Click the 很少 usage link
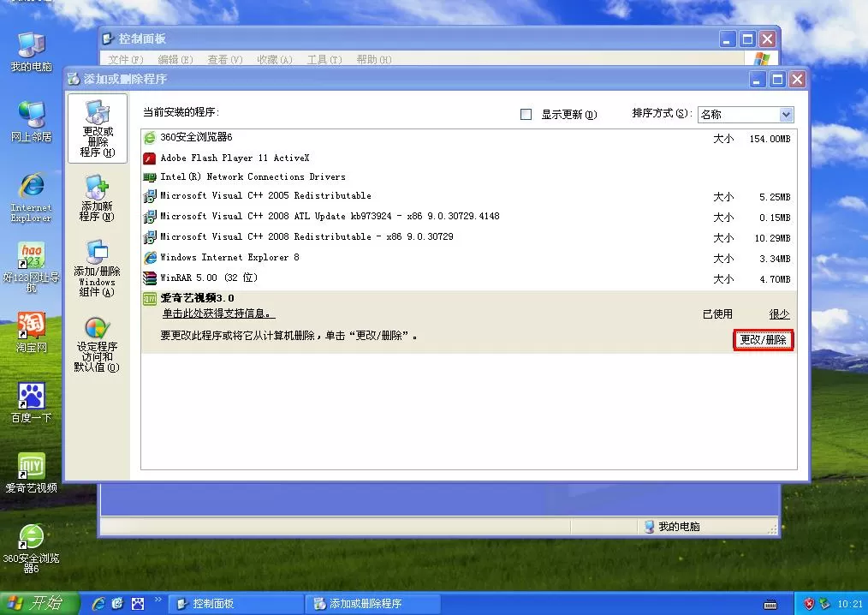The height and width of the screenshot is (615, 868). [x=780, y=314]
